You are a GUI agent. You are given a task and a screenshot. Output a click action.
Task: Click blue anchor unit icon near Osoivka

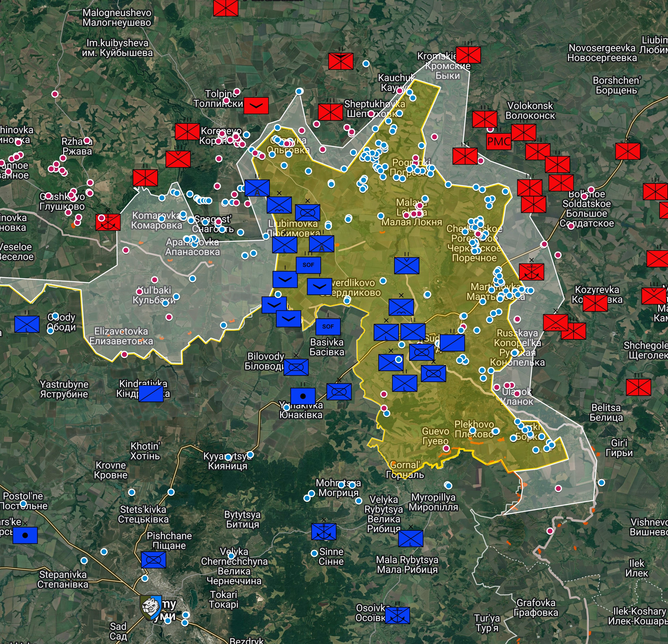(x=397, y=615)
